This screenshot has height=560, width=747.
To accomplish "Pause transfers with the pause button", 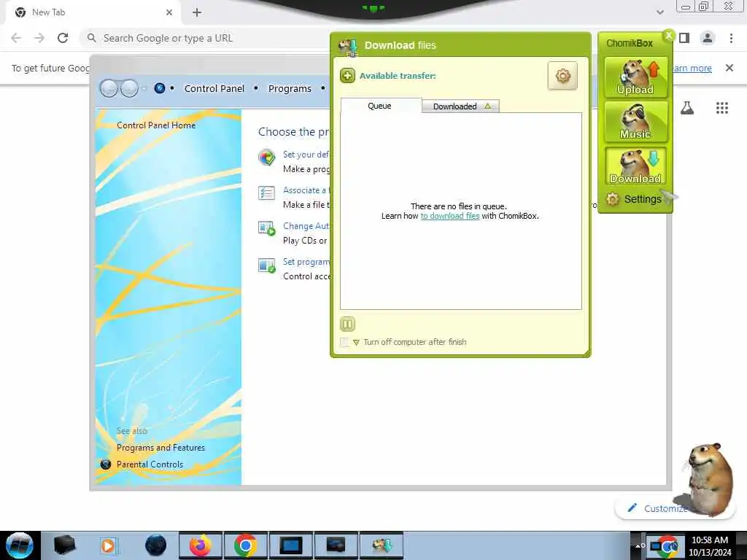I will point(347,324).
